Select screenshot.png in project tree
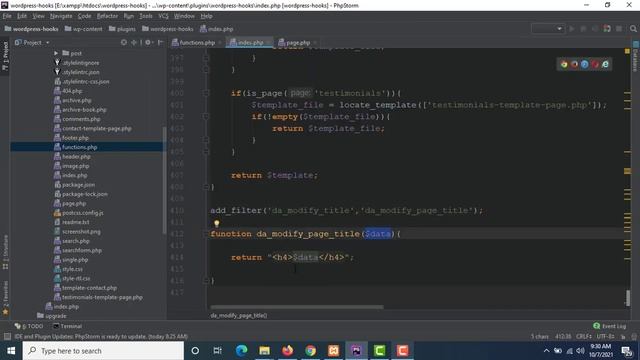Viewport: 640px width, 360px height. (81, 231)
